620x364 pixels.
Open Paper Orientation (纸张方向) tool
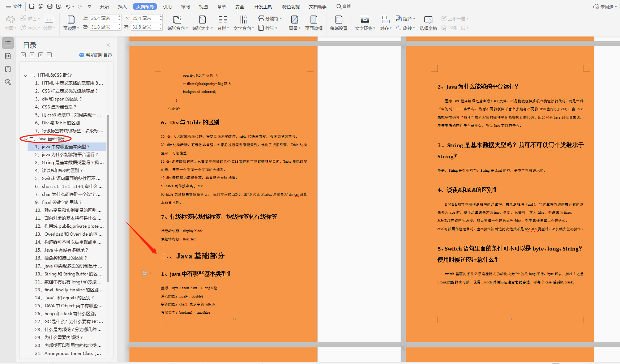tap(177, 23)
